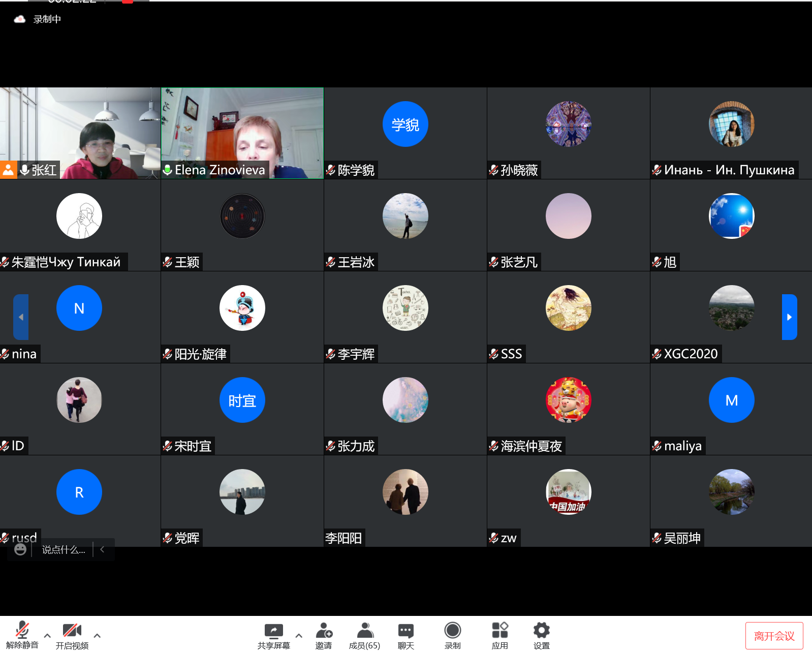Expand video options arrow beside camera

pos(97,635)
